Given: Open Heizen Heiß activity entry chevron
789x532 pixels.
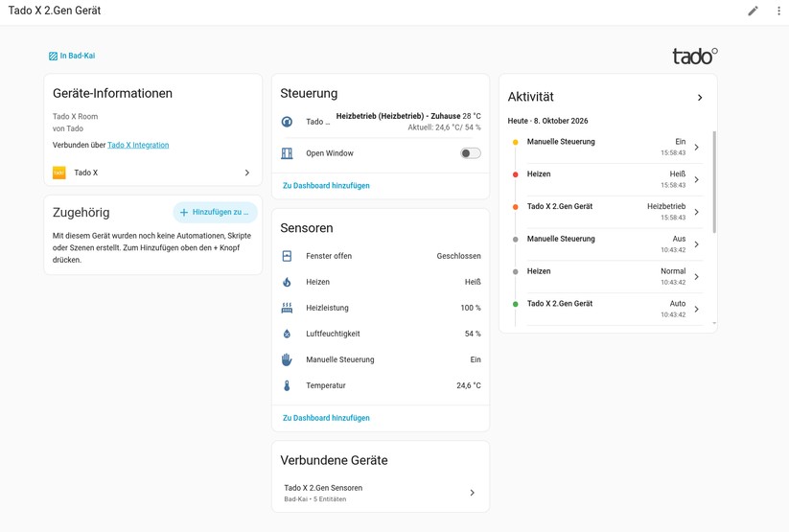Looking at the screenshot, I should [696, 179].
